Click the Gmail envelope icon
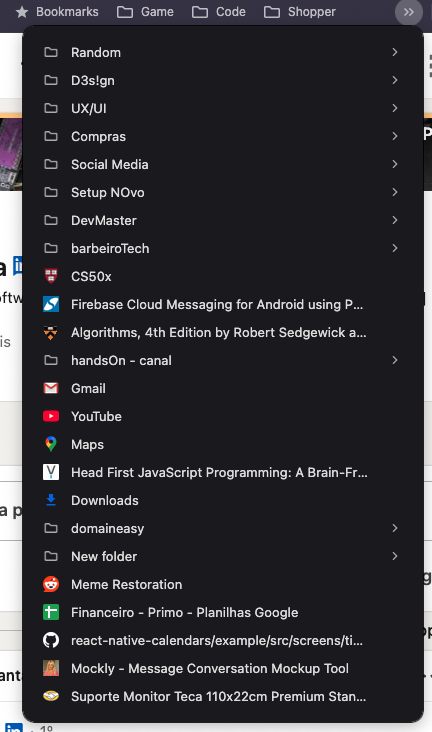This screenshot has width=432, height=732. (x=51, y=388)
